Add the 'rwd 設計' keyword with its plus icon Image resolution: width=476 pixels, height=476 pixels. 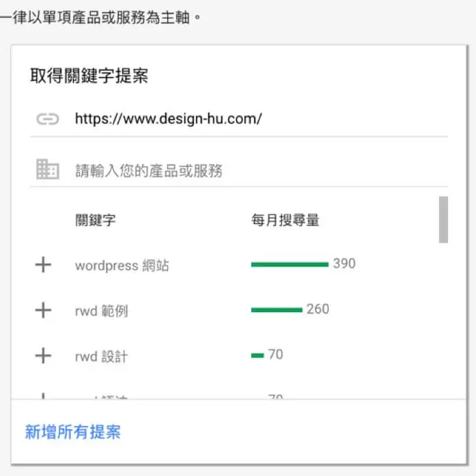43,356
